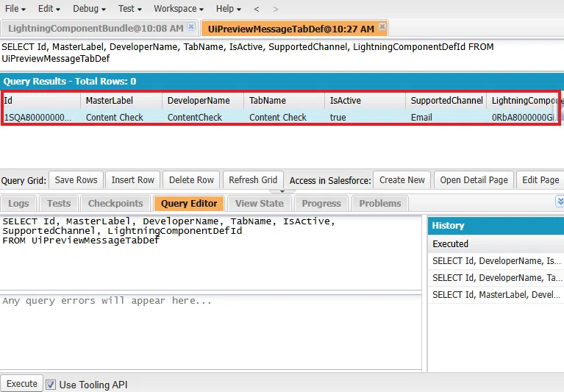564x392 pixels.
Task: Open the Test dropdown menu
Action: (x=130, y=9)
